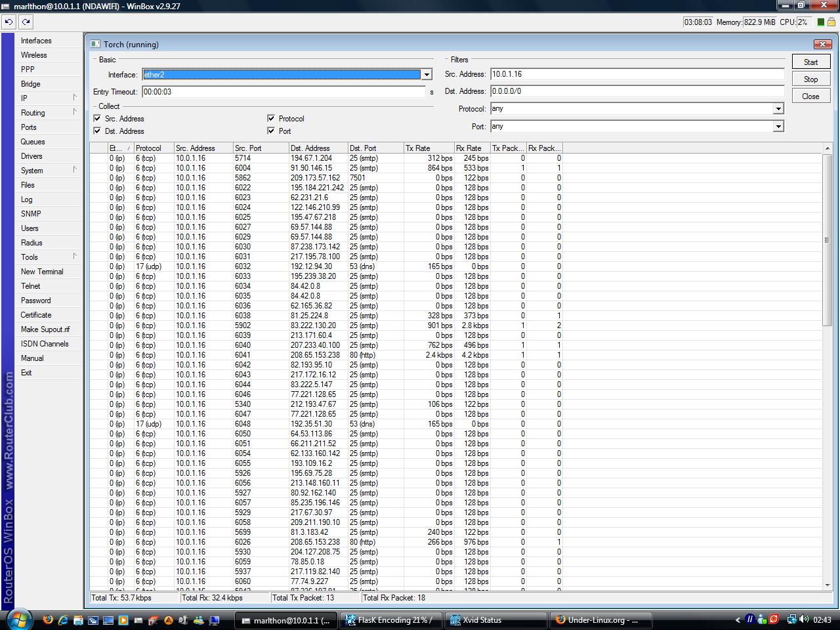Click the WinBox undo arrow icon
Viewport: 840px width, 630px height.
click(x=9, y=22)
